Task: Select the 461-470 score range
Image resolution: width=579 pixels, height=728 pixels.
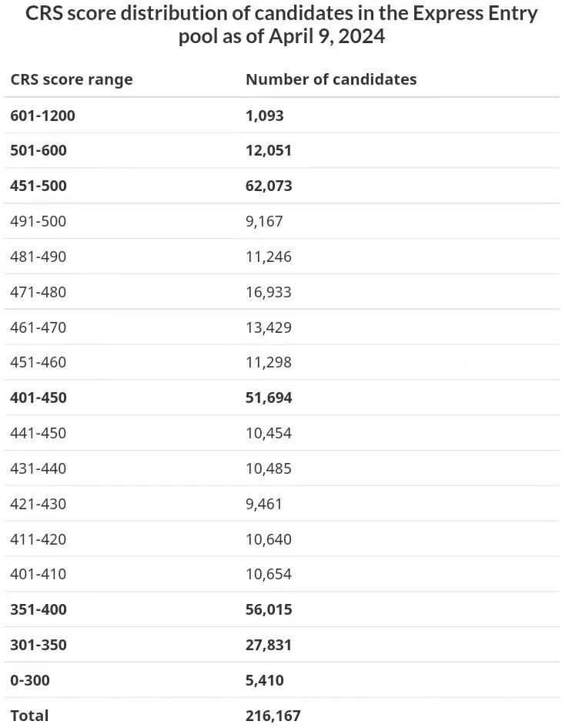Action: (x=38, y=327)
